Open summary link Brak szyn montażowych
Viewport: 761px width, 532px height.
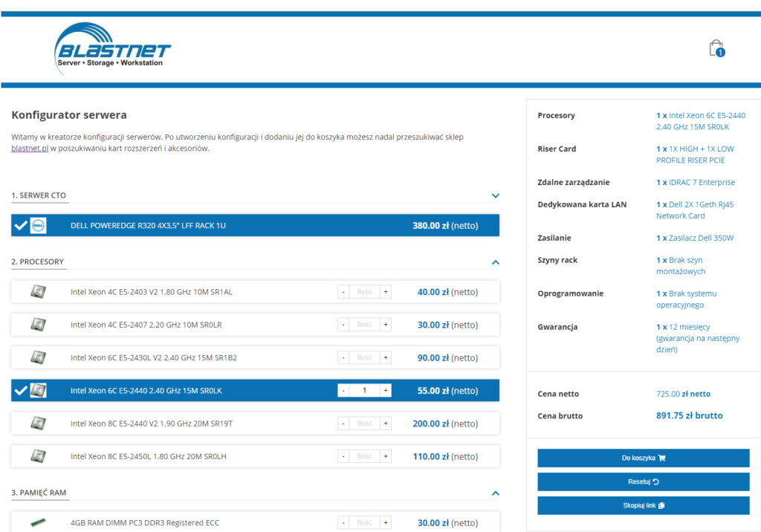coord(681,265)
